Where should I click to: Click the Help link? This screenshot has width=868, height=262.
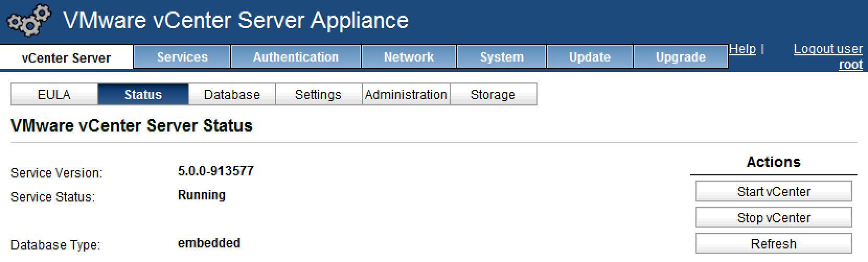[743, 49]
